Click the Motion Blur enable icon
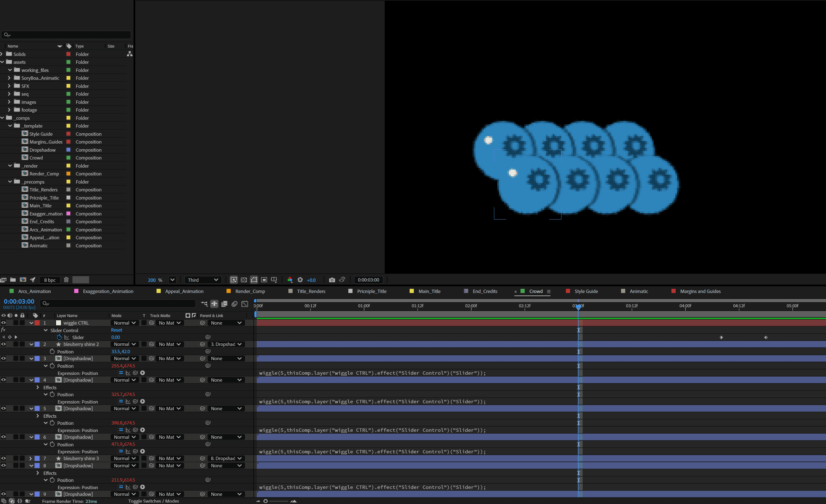Viewport: 826px width, 504px height. pyautogui.click(x=234, y=304)
